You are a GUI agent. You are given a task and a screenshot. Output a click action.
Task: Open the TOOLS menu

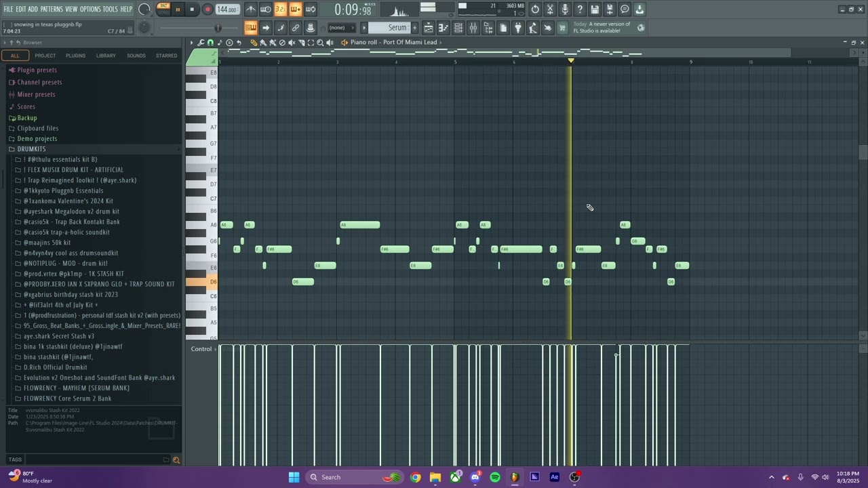click(x=111, y=9)
